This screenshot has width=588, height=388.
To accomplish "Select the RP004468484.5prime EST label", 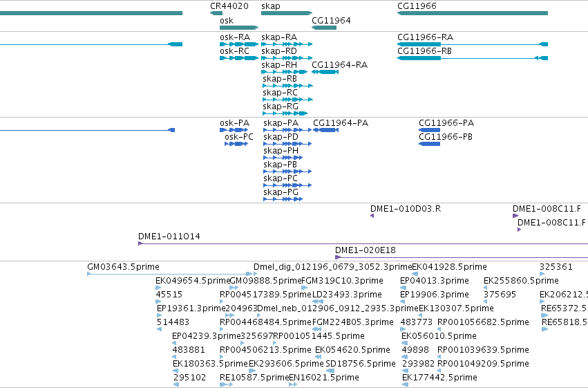I will (x=266, y=323).
